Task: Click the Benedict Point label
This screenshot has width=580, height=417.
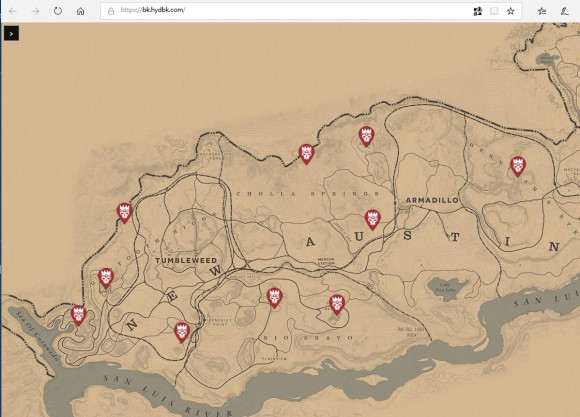Action: coord(220,322)
